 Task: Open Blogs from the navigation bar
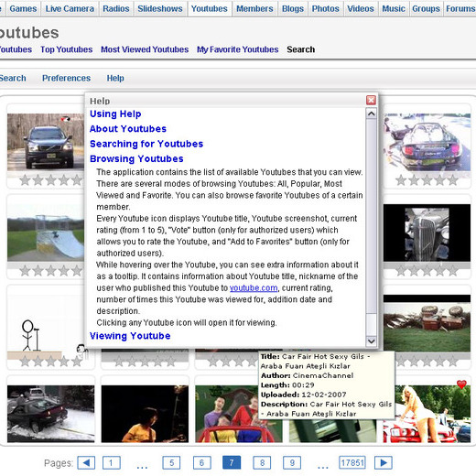(293, 8)
